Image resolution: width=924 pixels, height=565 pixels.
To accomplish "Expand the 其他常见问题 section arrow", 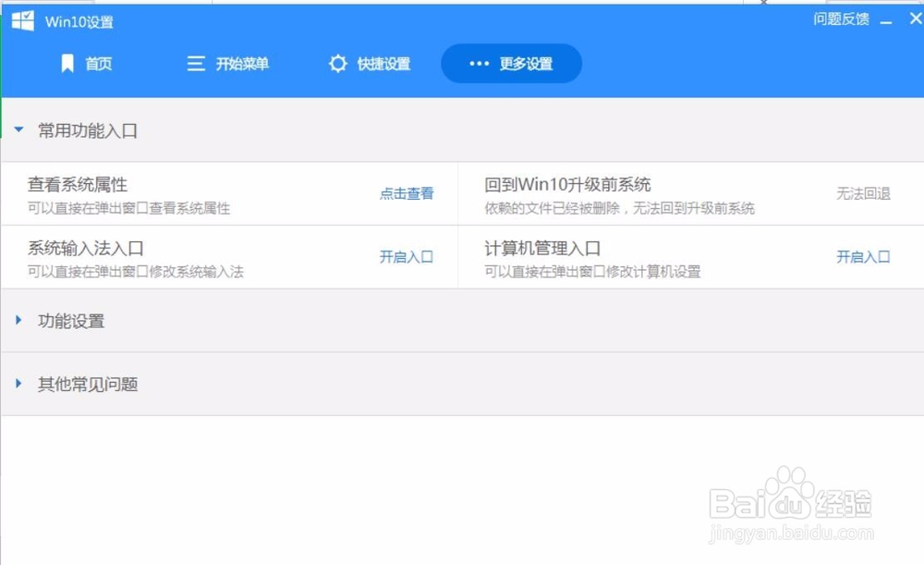I will (x=18, y=384).
